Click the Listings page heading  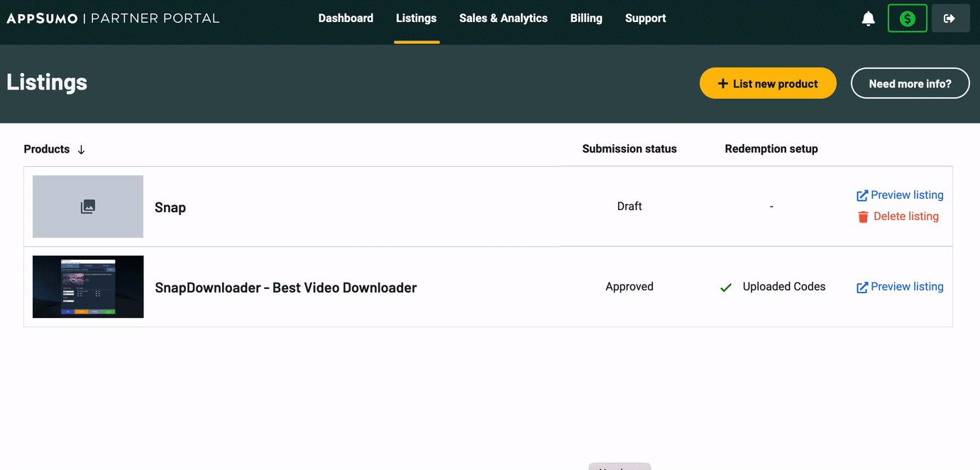47,82
